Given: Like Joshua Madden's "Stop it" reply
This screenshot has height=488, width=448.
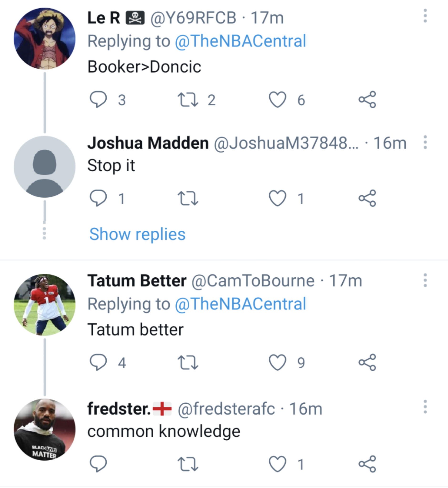Looking at the screenshot, I should [x=278, y=198].
